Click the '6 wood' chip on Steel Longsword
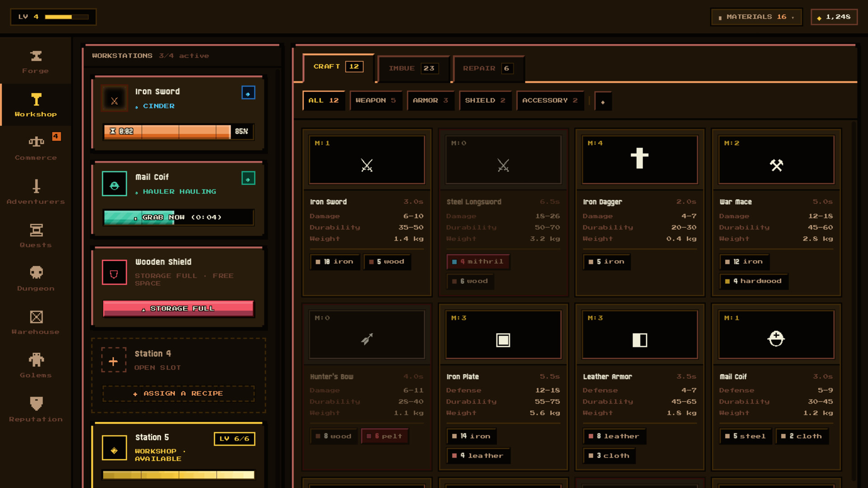 (470, 281)
